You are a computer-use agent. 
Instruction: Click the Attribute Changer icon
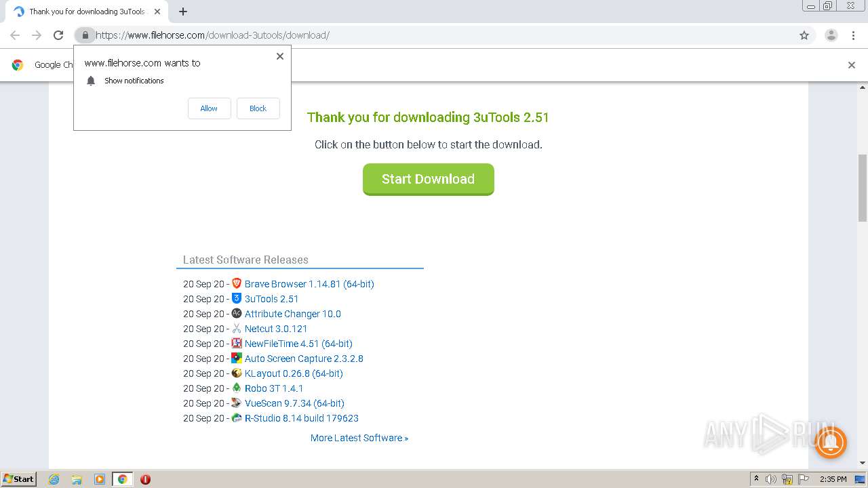tap(237, 313)
